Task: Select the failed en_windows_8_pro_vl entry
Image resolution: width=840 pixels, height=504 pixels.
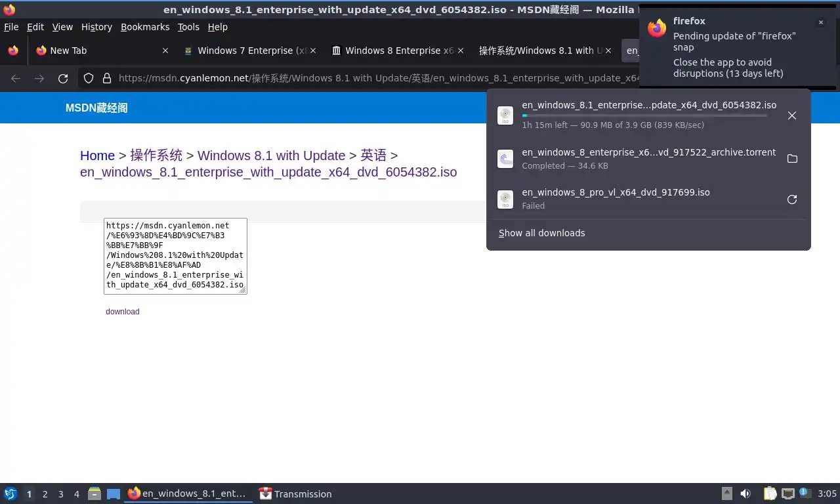Action: point(648,198)
